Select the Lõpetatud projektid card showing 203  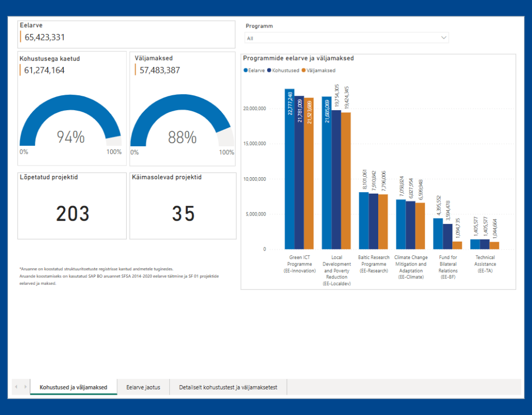point(72,206)
